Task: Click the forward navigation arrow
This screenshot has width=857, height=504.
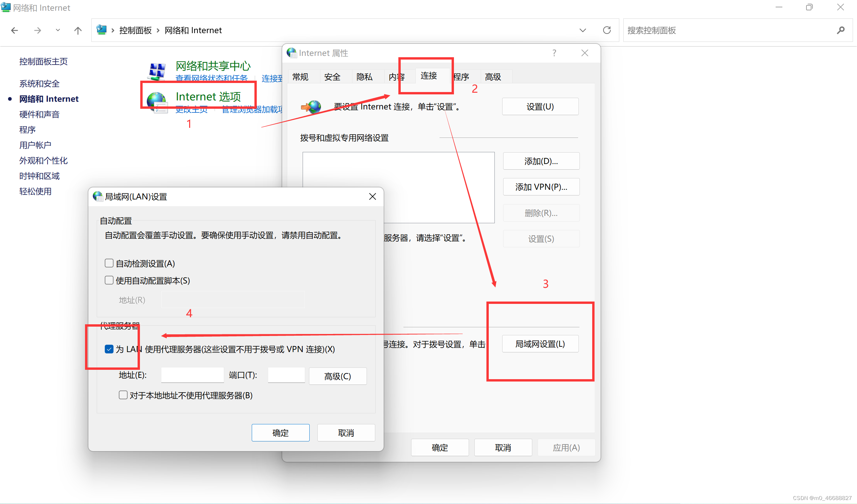Action: [x=37, y=30]
